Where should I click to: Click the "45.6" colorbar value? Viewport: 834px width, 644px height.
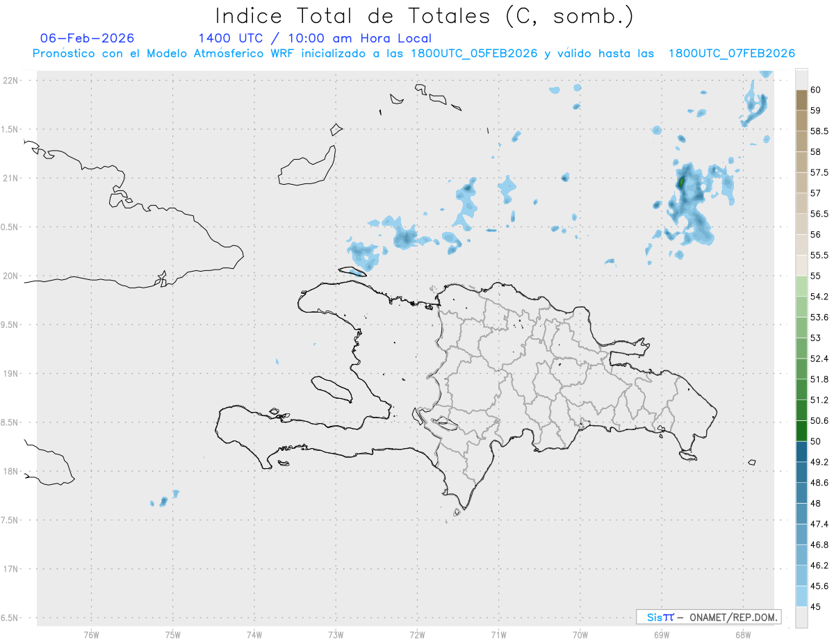[x=819, y=586]
